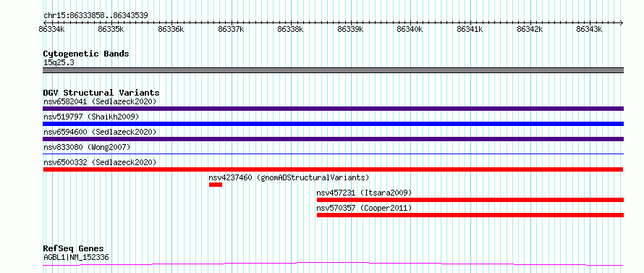Click the 86338k ruler mark
Viewport: 644px width, 273px height.
[x=290, y=29]
